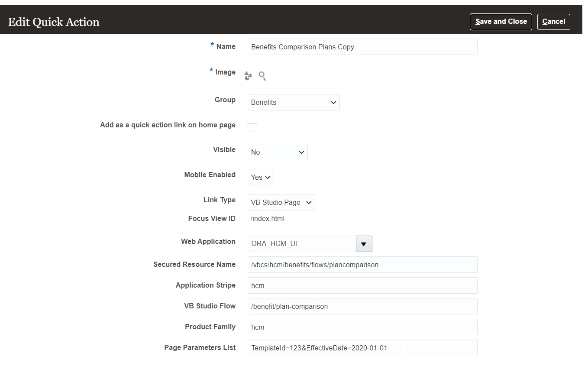Open the Visible dropdown set to No

point(278,152)
